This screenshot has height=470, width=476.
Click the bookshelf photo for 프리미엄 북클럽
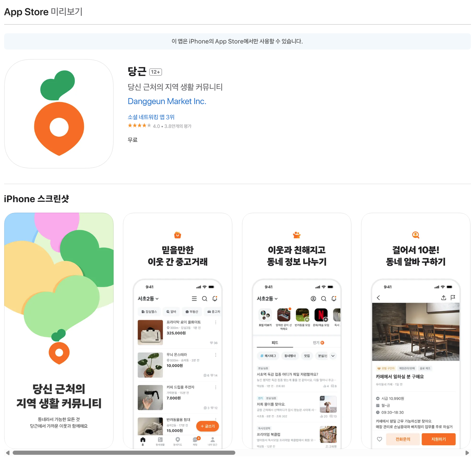[328, 434]
